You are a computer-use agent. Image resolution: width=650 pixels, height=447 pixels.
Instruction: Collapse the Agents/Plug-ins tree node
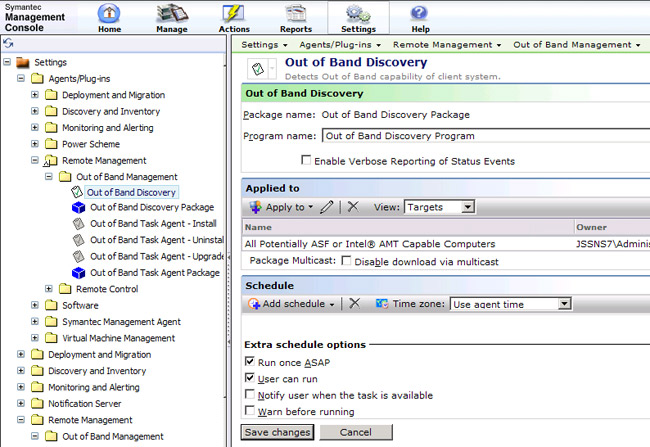coord(21,78)
